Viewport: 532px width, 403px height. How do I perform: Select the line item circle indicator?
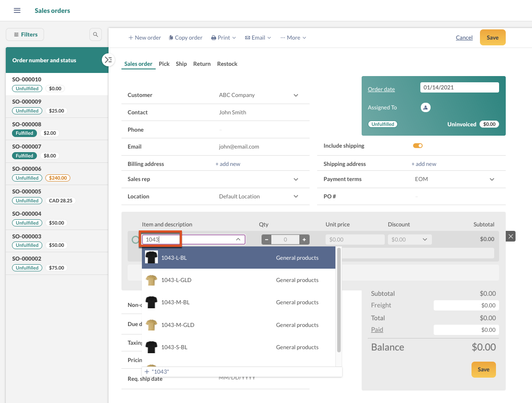135,240
